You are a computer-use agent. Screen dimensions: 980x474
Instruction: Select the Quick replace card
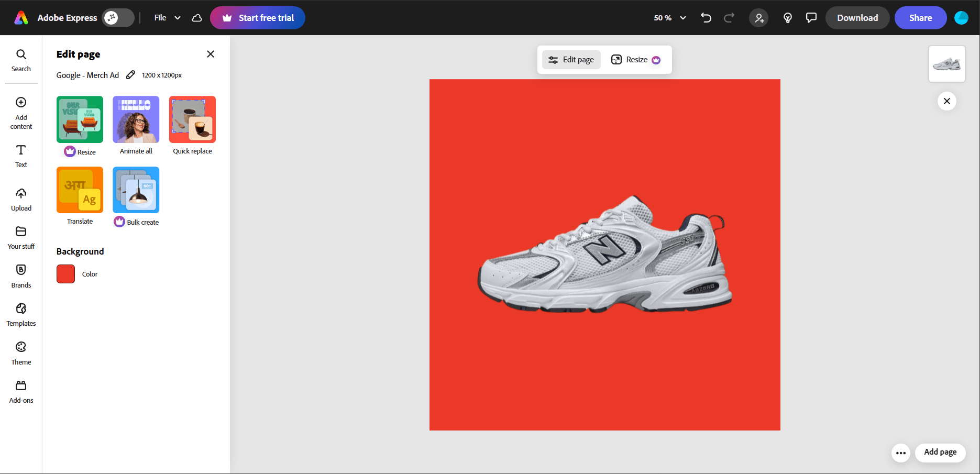(192, 126)
